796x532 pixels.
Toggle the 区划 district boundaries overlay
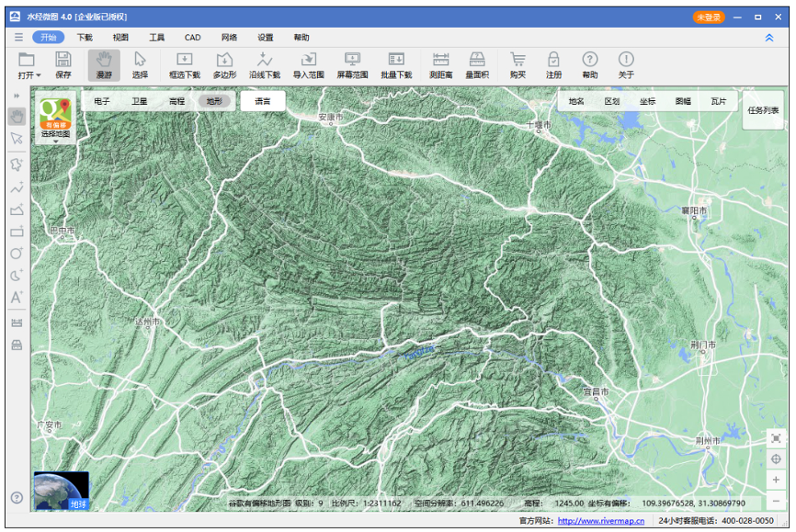click(612, 101)
